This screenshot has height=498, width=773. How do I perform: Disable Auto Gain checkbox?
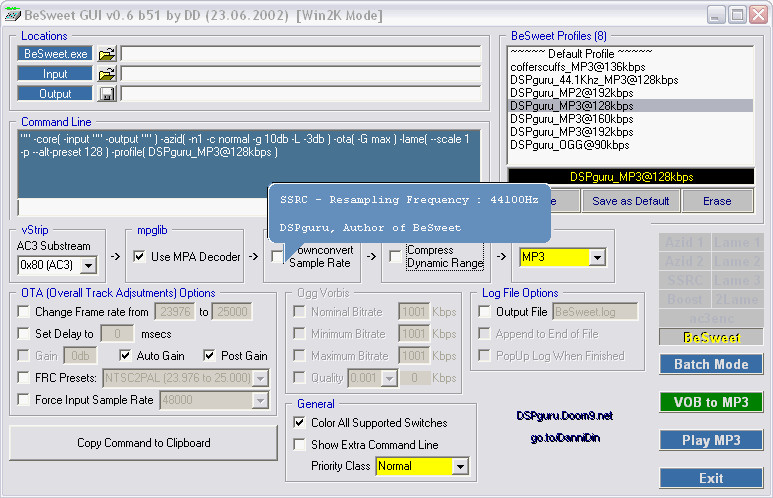(x=125, y=356)
